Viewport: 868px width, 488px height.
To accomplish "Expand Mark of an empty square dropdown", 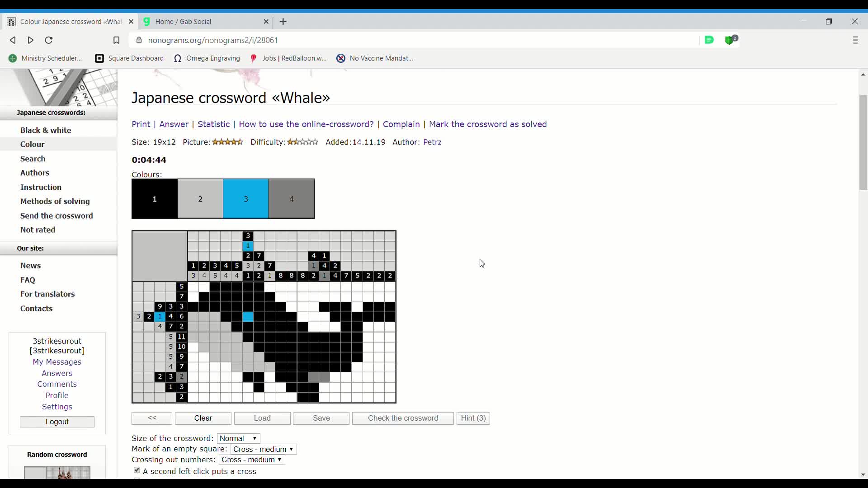I will [264, 449].
